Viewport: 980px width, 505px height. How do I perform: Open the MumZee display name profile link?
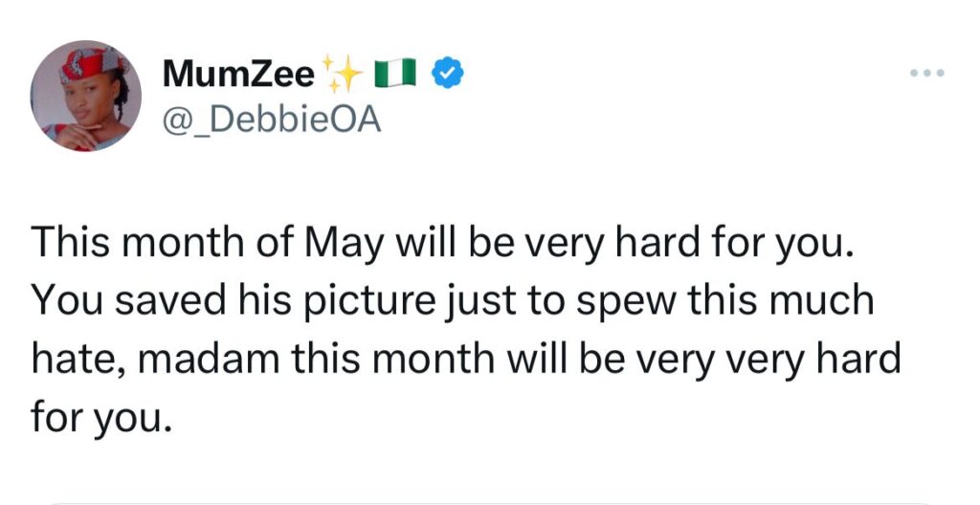pyautogui.click(x=238, y=74)
